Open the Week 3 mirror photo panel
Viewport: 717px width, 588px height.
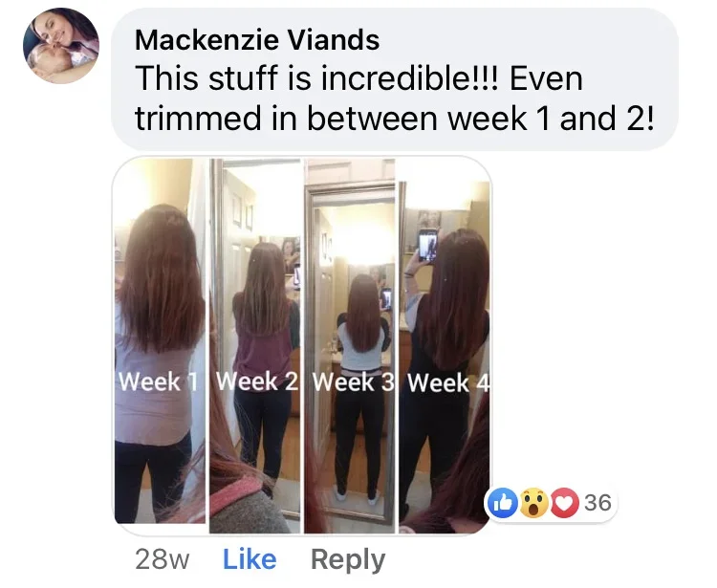[350, 346]
